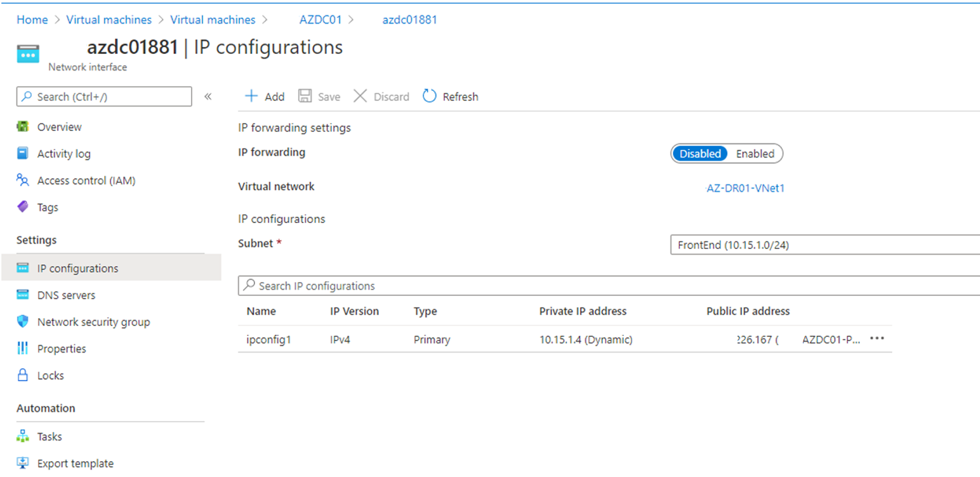This screenshot has height=477, width=980.
Task: Collapse the sidebar with double chevron
Action: (x=208, y=97)
